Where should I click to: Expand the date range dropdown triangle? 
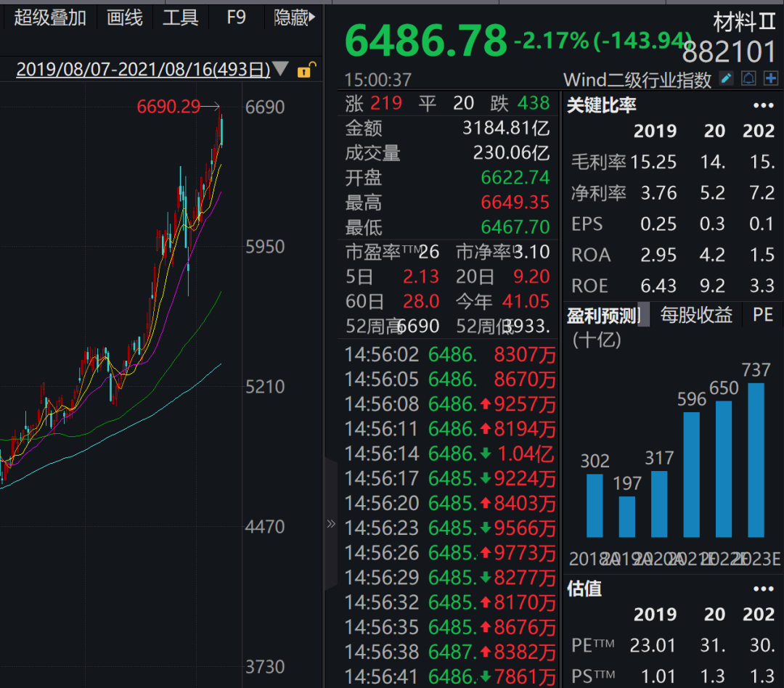280,70
